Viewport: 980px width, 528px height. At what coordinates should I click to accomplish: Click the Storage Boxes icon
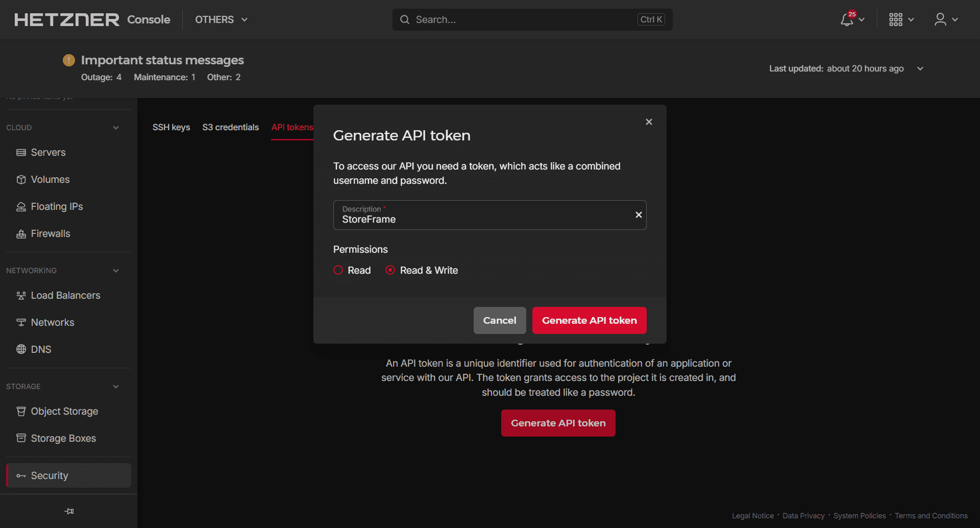[21, 438]
